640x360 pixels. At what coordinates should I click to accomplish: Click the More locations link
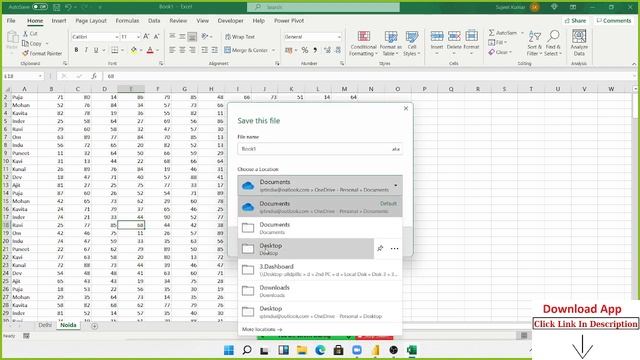point(262,329)
